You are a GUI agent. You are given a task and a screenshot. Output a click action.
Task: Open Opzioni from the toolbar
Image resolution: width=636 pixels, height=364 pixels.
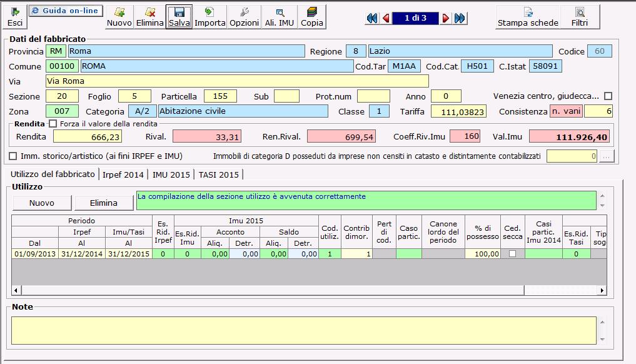click(244, 17)
